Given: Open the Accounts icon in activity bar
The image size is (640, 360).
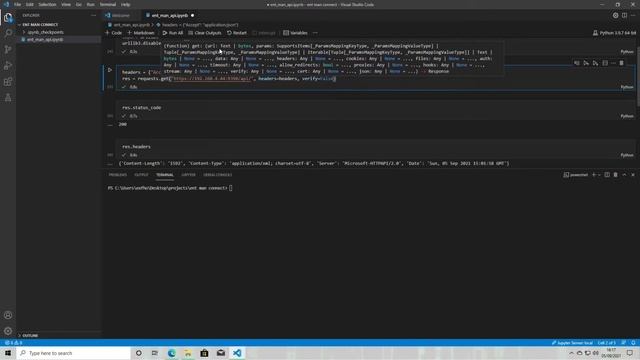Looking at the screenshot, I should [x=8, y=315].
